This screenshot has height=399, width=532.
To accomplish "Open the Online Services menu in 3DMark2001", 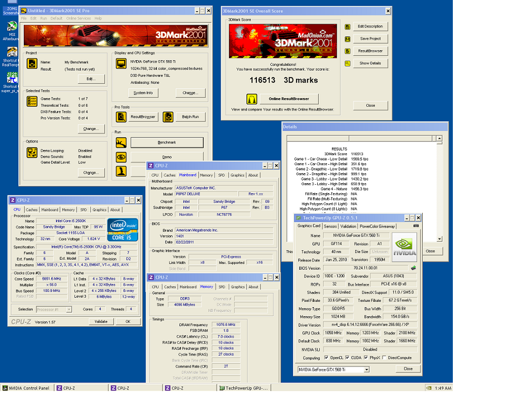I will 78,18.
